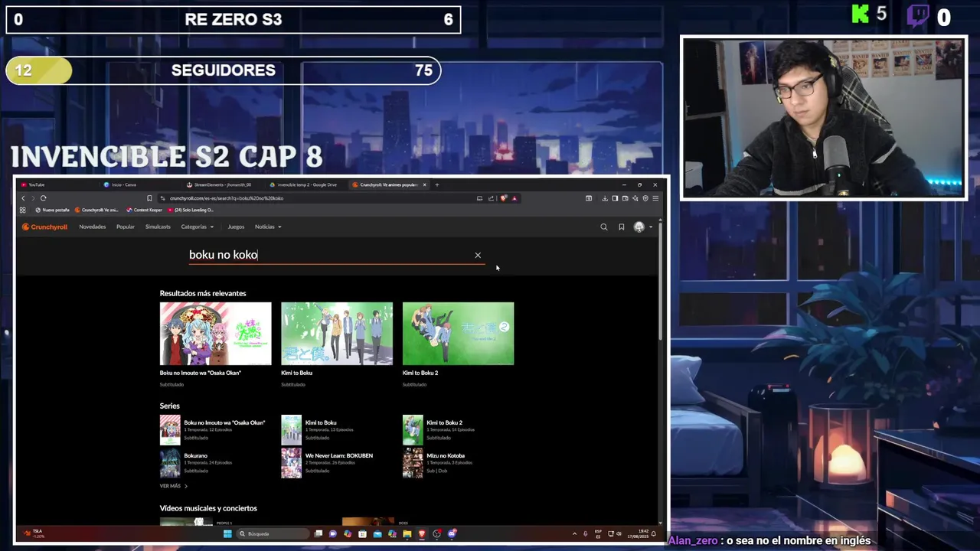Expand series results with VER MÁS

pos(173,486)
